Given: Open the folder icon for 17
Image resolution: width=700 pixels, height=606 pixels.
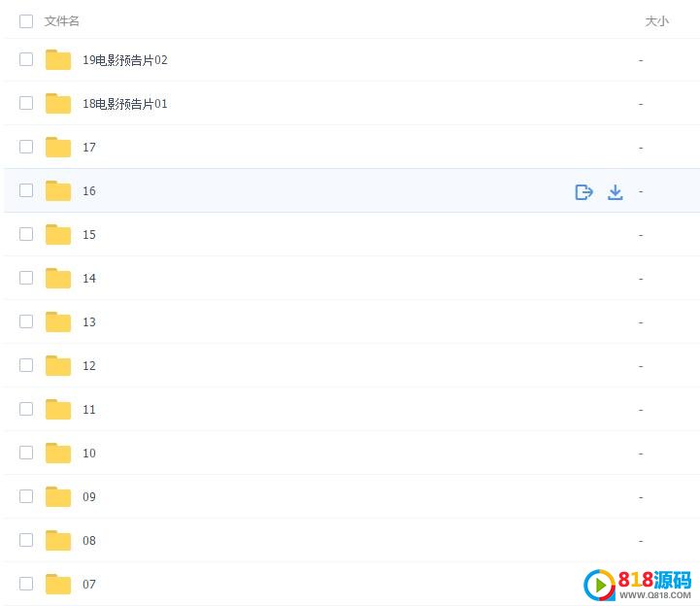Looking at the screenshot, I should 58,147.
